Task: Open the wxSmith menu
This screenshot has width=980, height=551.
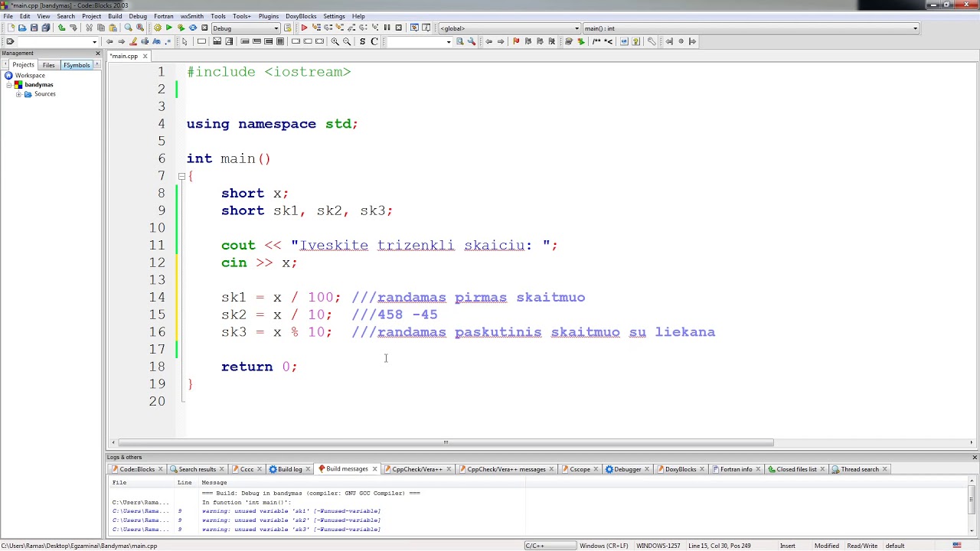Action: point(192,16)
